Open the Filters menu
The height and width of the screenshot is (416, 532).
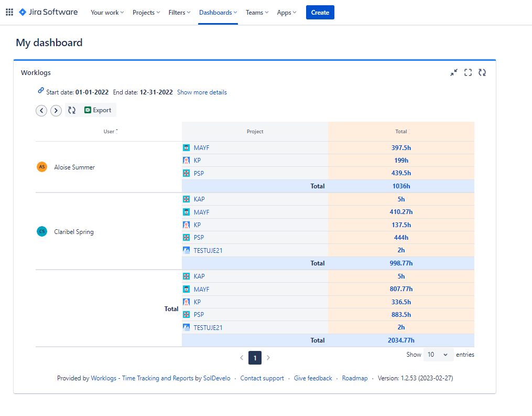click(x=179, y=13)
